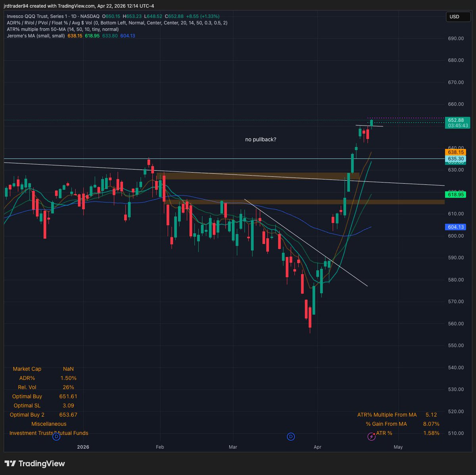The image size is (476, 475).
Task: Click the Investment Trusts/Mutual Funds cell
Action: coord(49,433)
